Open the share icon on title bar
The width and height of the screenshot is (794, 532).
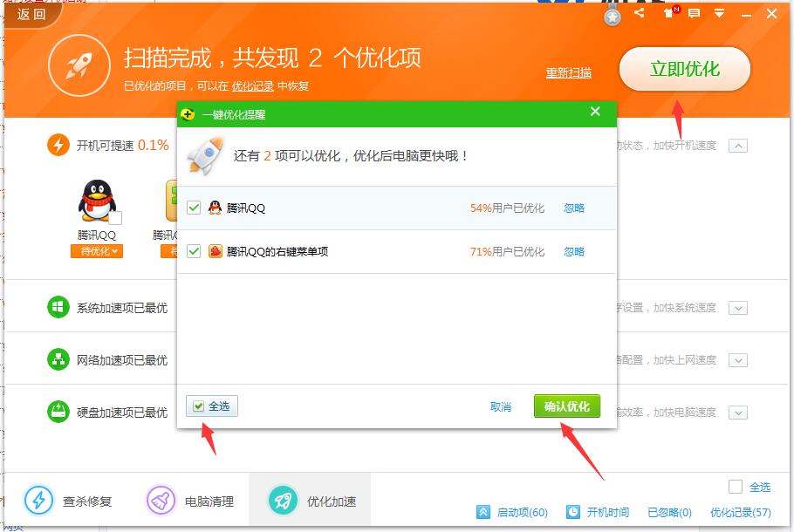638,13
